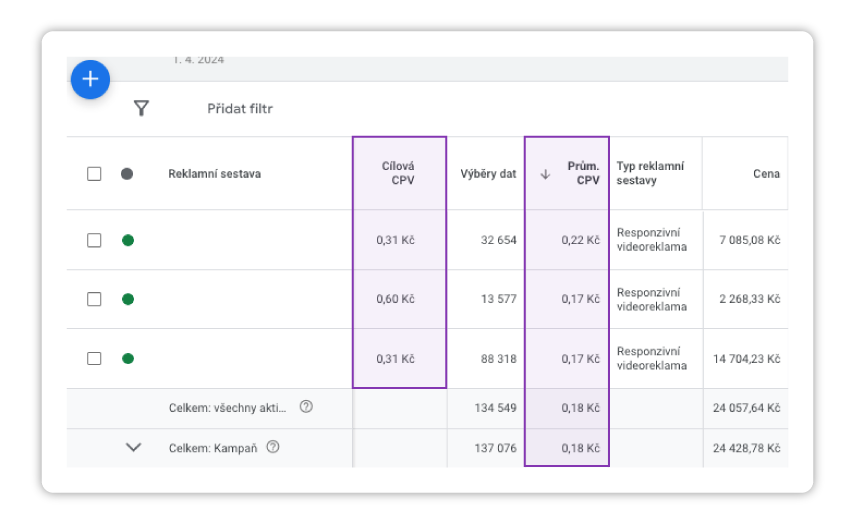Click green status dot in 32 654 row
The width and height of the screenshot is (855, 524).
[127, 240]
